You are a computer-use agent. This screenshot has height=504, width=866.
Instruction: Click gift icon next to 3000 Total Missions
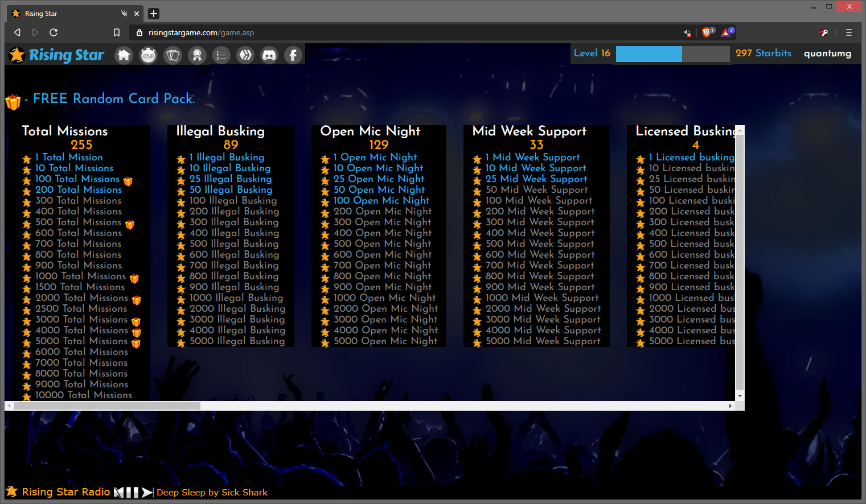pos(136,321)
